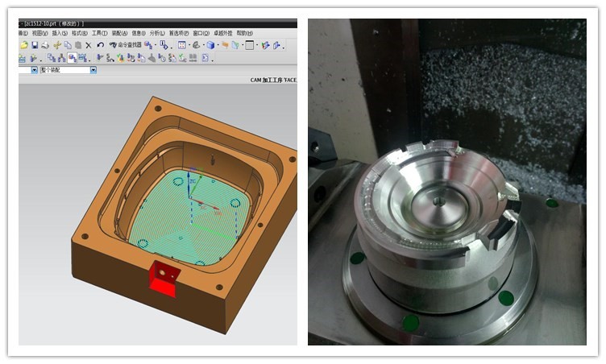Open the 整个装配 selection scope dropdown
The width and height of the screenshot is (606, 364).
[93, 70]
